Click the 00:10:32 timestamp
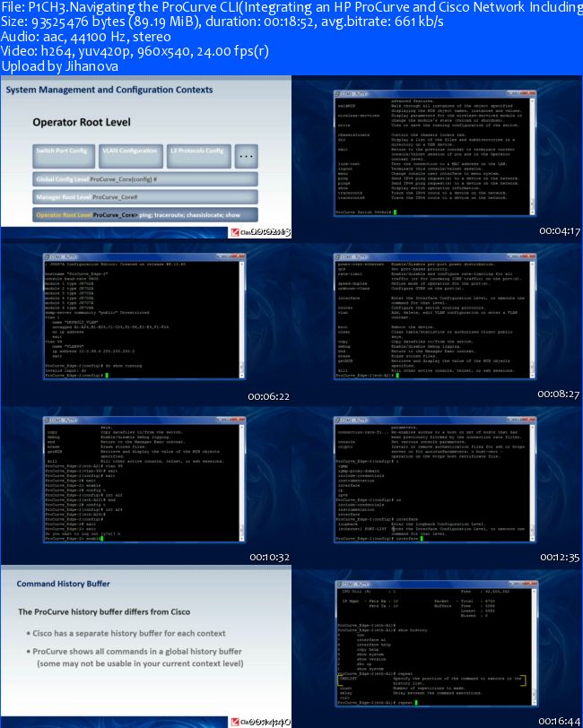The image size is (583, 728). pos(269,557)
